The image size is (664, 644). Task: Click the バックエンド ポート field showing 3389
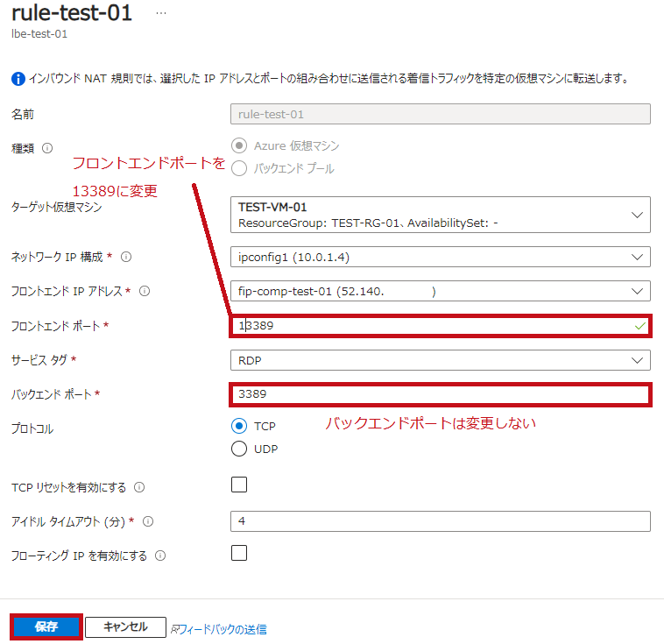click(x=441, y=394)
